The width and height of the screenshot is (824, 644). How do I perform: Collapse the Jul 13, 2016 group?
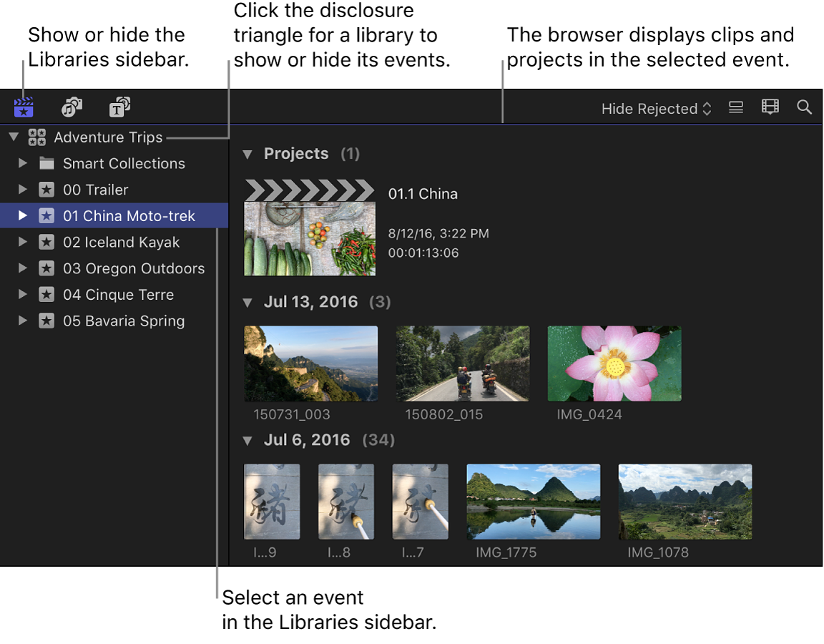[x=247, y=301]
